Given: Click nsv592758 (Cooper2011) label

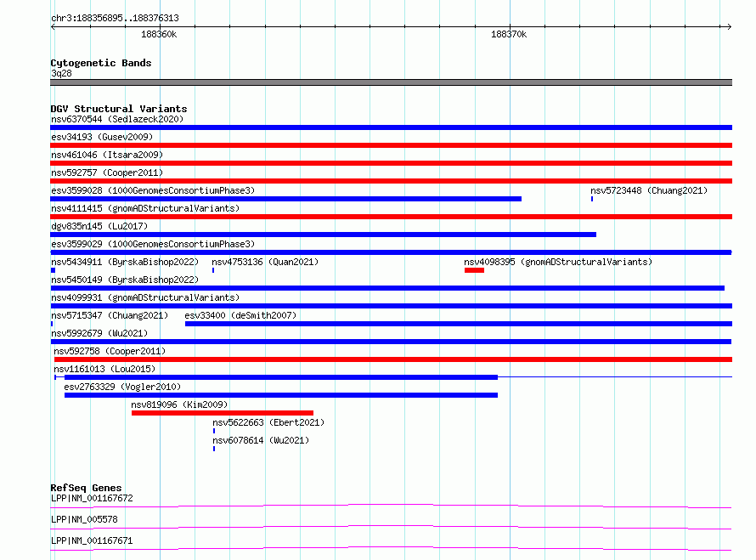Looking at the screenshot, I should tap(110, 351).
